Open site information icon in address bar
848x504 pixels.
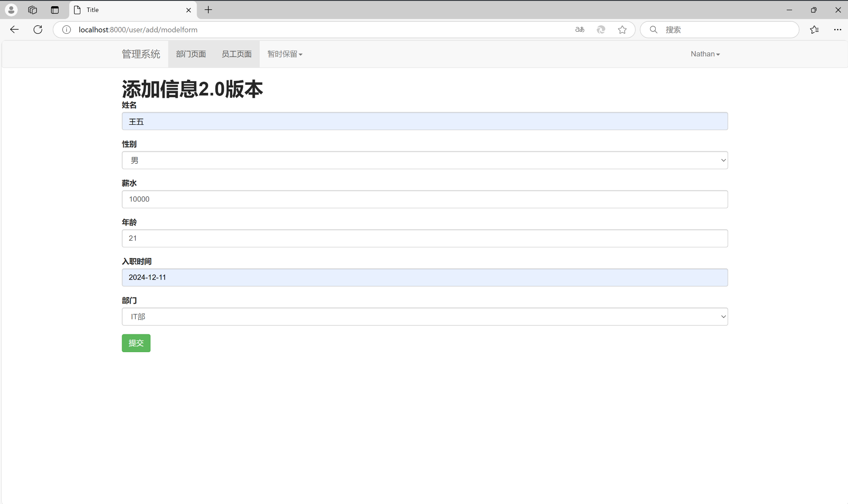tap(67, 30)
